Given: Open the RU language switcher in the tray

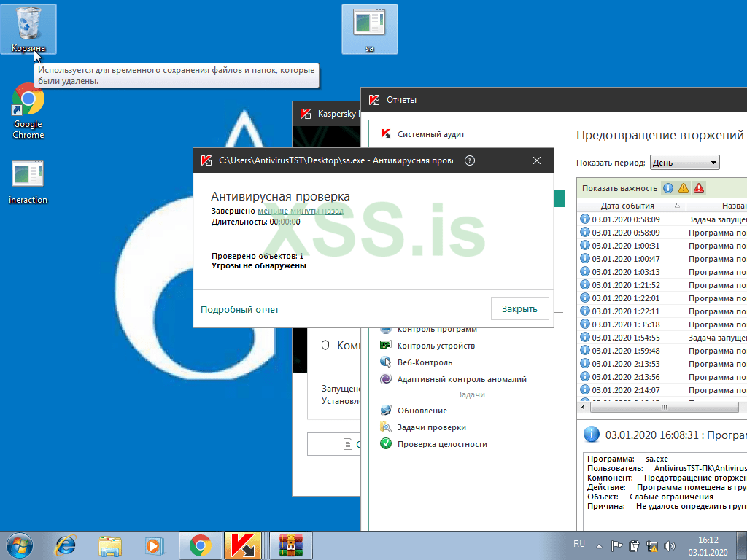Looking at the screenshot, I should [578, 543].
